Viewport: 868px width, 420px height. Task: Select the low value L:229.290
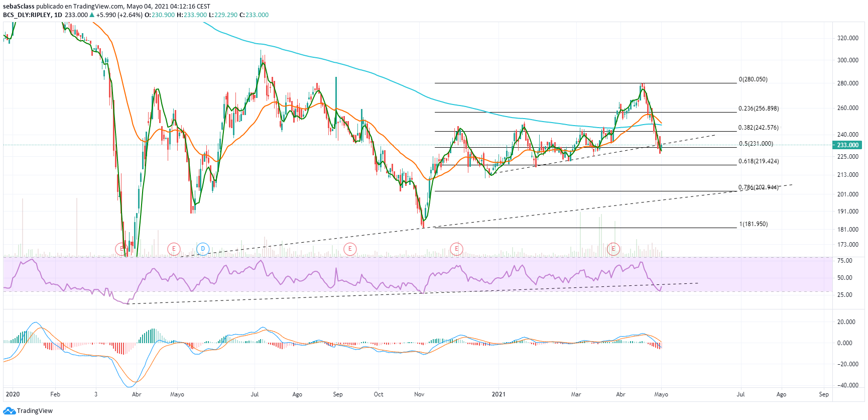coord(223,15)
